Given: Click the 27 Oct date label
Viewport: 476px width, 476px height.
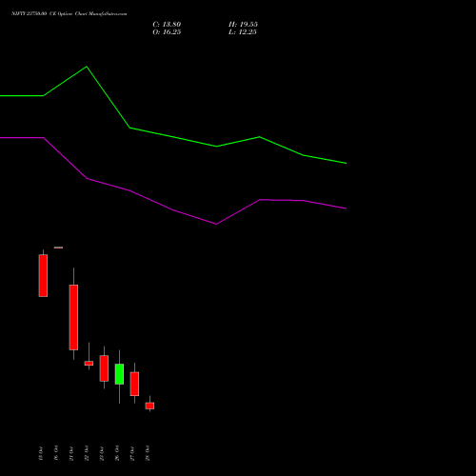Looking at the screenshot, I should click(132, 453).
